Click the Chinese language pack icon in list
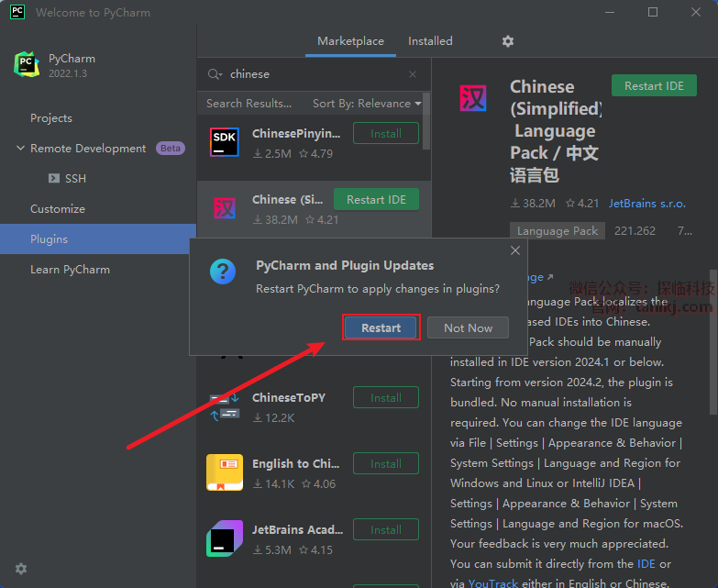This screenshot has width=718, height=588. pos(225,208)
